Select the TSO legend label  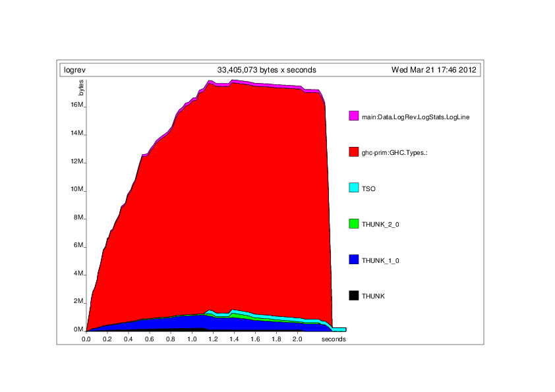coord(368,189)
